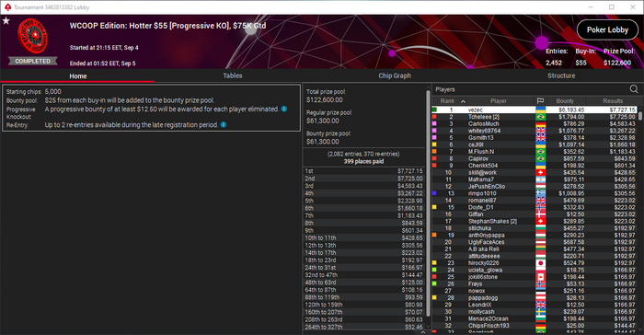Click the 64th to 87th payout row
644x335 pixels.
(363, 290)
